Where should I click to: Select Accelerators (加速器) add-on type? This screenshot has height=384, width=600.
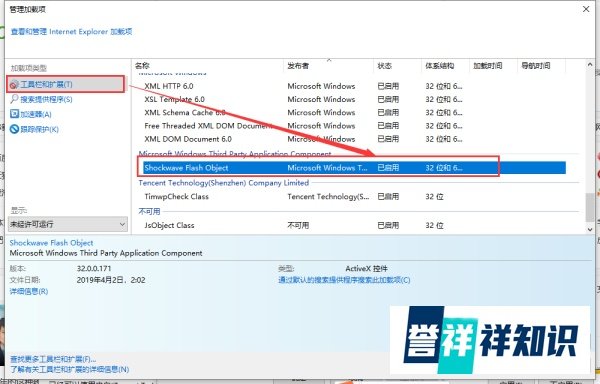36,114
